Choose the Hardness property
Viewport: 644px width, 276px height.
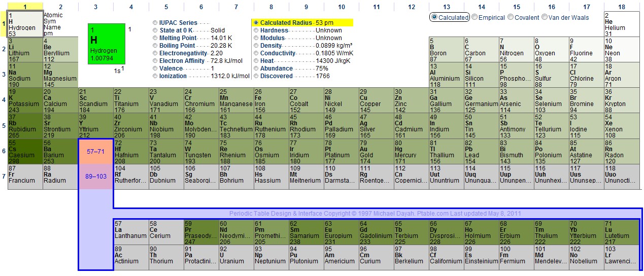pos(256,30)
